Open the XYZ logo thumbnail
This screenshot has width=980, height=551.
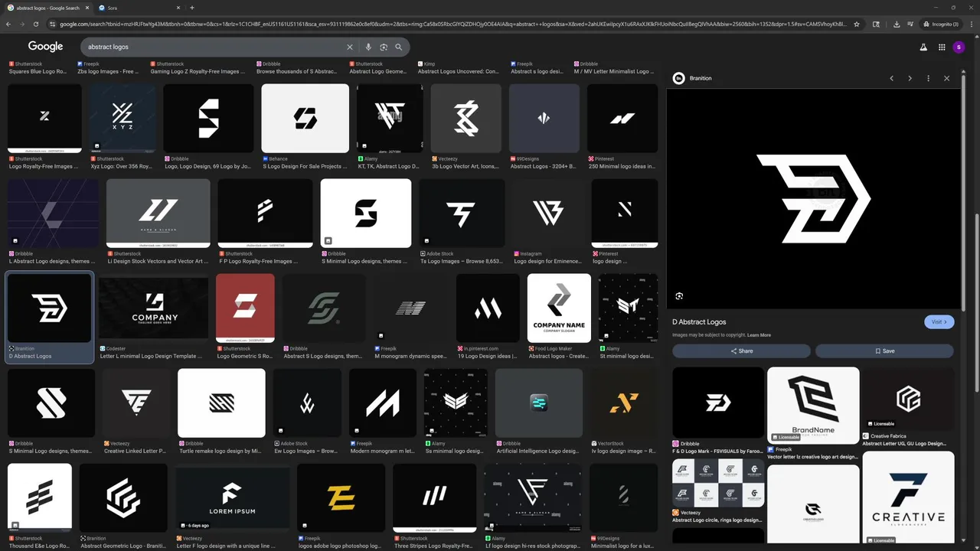pos(122,118)
